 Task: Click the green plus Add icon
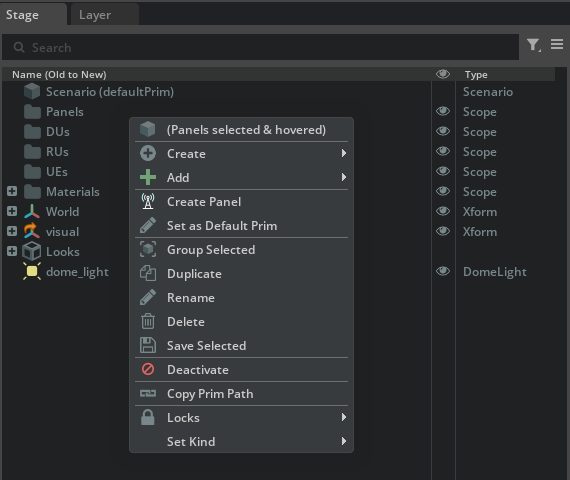point(148,177)
